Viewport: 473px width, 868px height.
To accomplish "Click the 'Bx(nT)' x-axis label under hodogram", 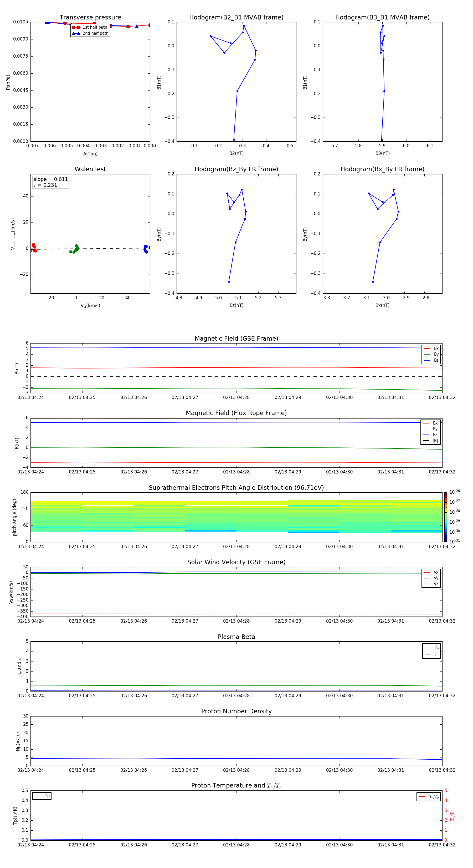I will pos(382,305).
